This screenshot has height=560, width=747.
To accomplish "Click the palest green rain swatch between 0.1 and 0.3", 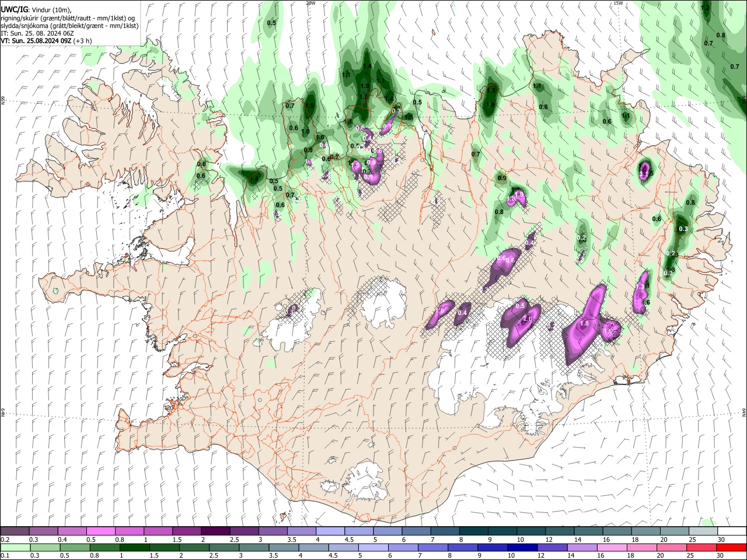I will 15,548.
